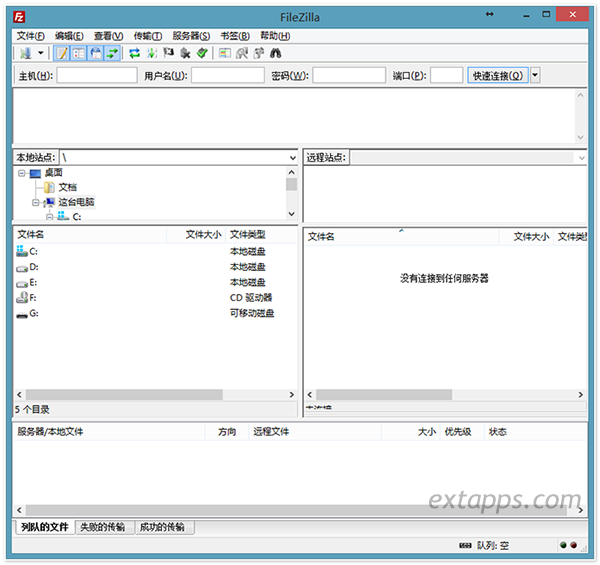The width and height of the screenshot is (600, 565).
Task: Sort local files by 文件大小 column
Action: point(196,234)
